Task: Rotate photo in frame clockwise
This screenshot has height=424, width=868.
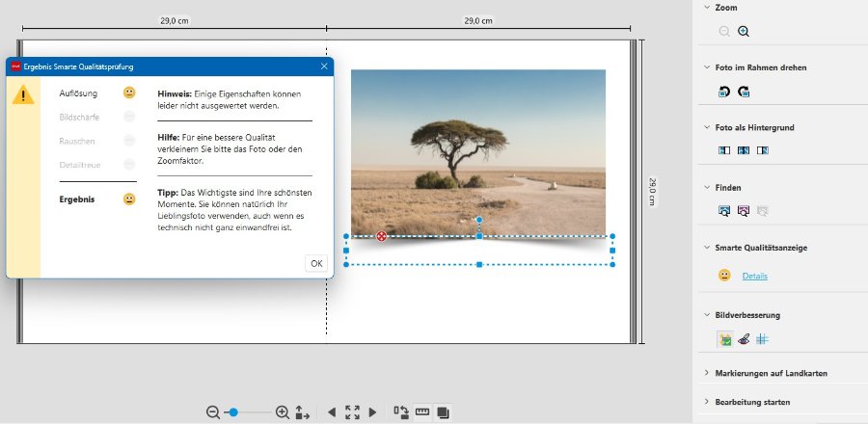Action: tap(744, 92)
